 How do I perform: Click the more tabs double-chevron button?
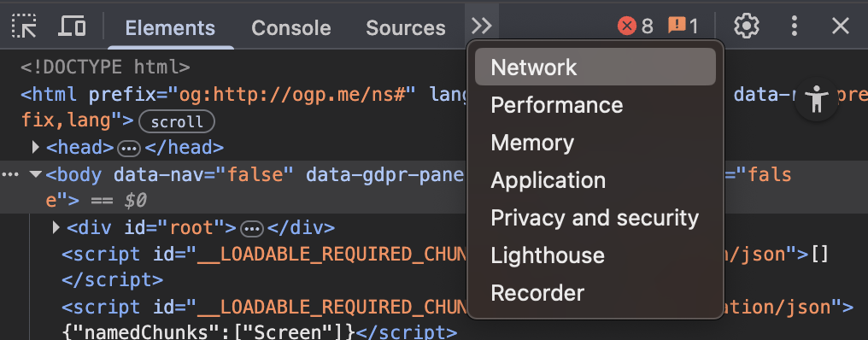click(x=482, y=26)
